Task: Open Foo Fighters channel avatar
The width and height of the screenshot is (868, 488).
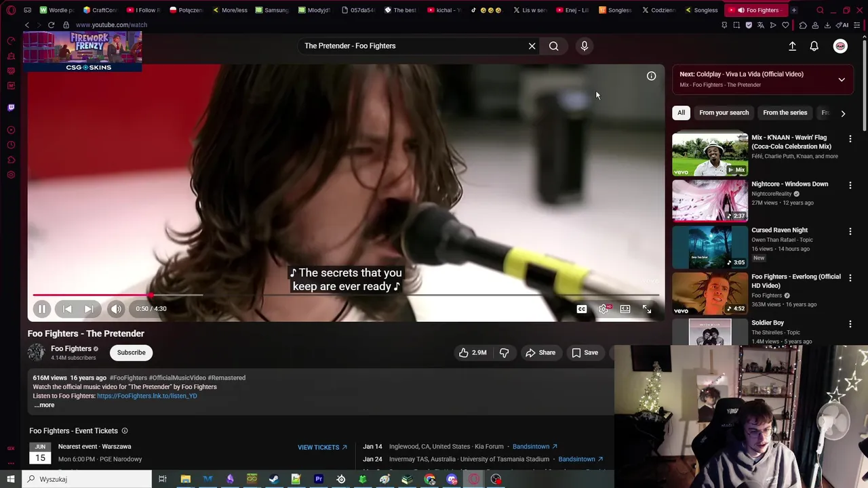Action: click(36, 352)
